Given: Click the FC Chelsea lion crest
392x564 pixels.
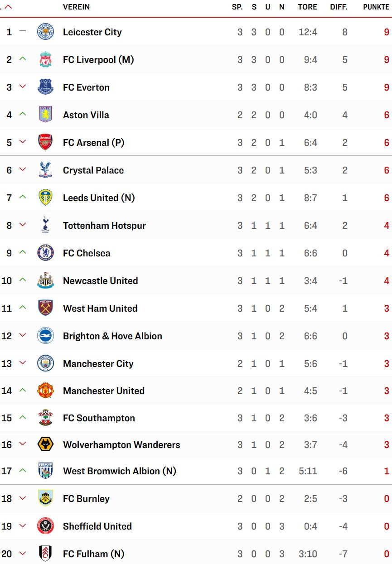Looking at the screenshot, I should (45, 253).
